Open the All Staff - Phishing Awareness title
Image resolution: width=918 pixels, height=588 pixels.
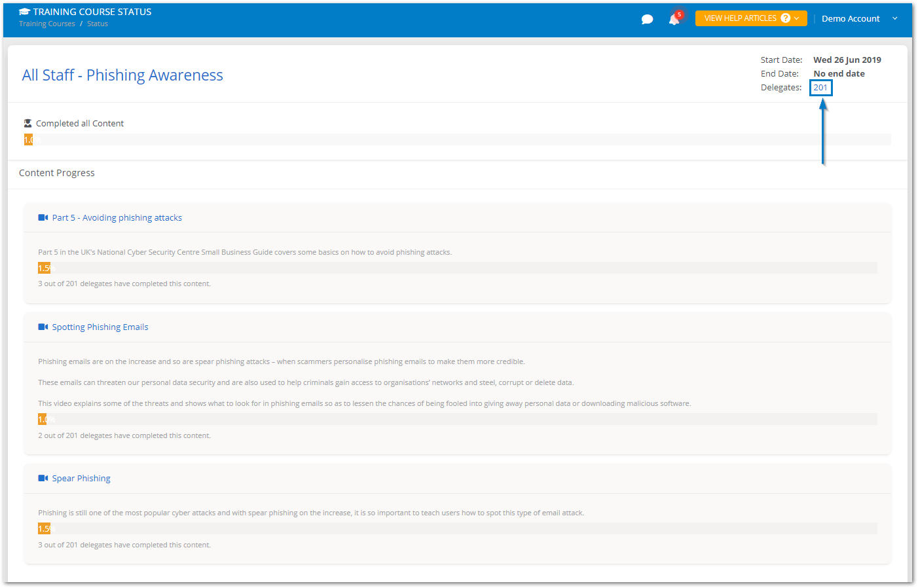pyautogui.click(x=122, y=75)
